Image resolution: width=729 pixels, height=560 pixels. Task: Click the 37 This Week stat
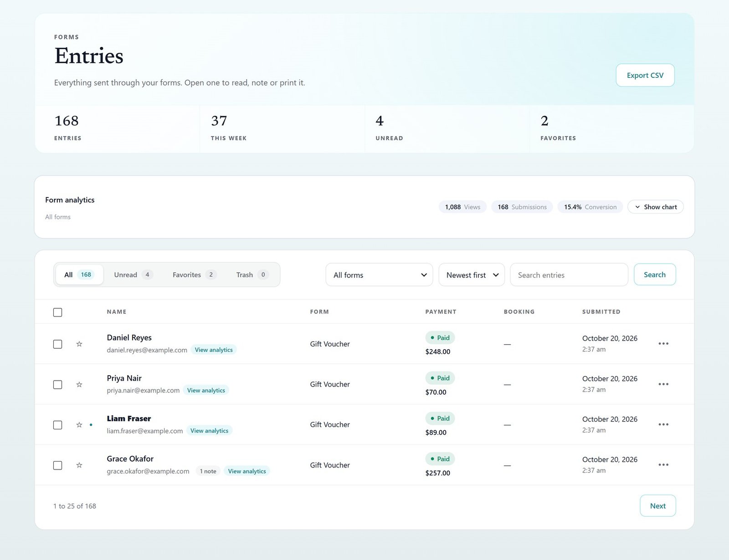coord(282,128)
